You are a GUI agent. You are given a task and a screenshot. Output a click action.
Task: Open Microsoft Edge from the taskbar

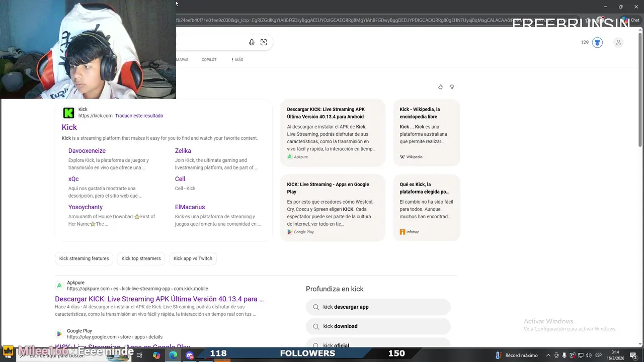coord(173,355)
